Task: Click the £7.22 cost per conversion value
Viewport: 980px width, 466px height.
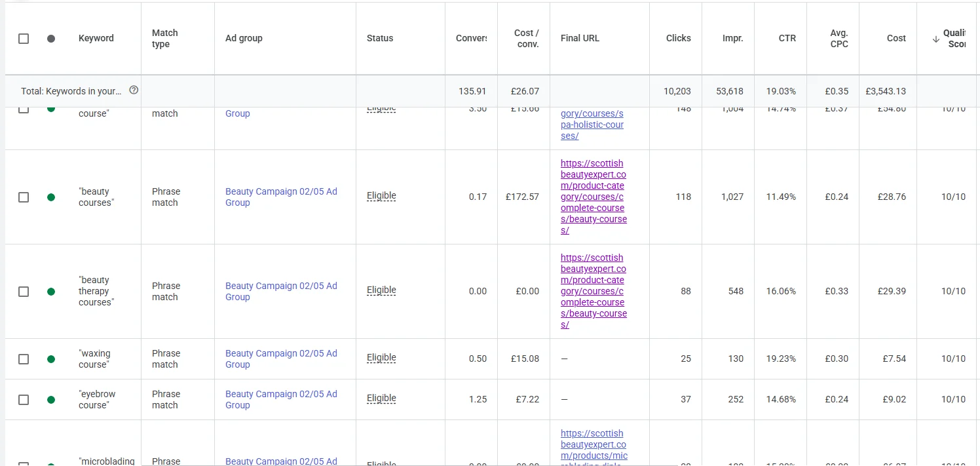Action: click(x=527, y=400)
